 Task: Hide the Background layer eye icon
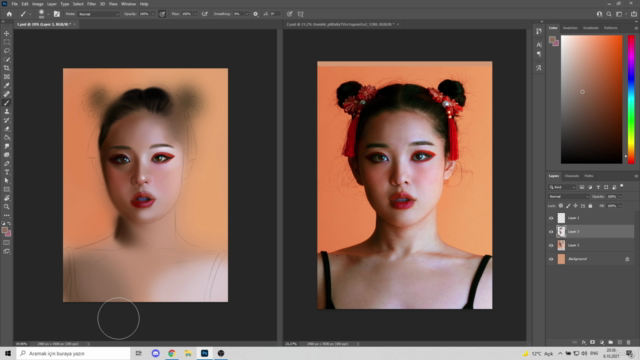click(551, 259)
